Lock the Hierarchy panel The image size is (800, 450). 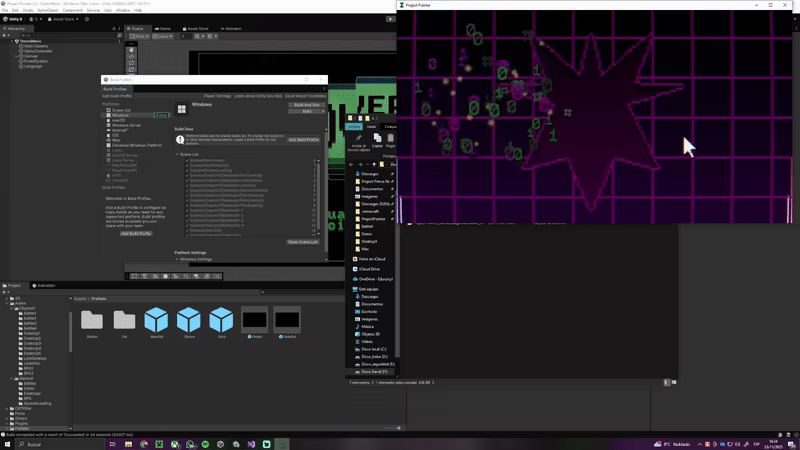114,29
